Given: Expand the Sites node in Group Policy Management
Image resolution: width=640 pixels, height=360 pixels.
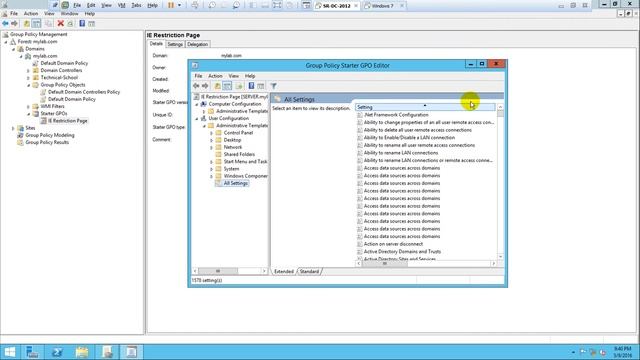Looking at the screenshot, I should click(x=13, y=128).
